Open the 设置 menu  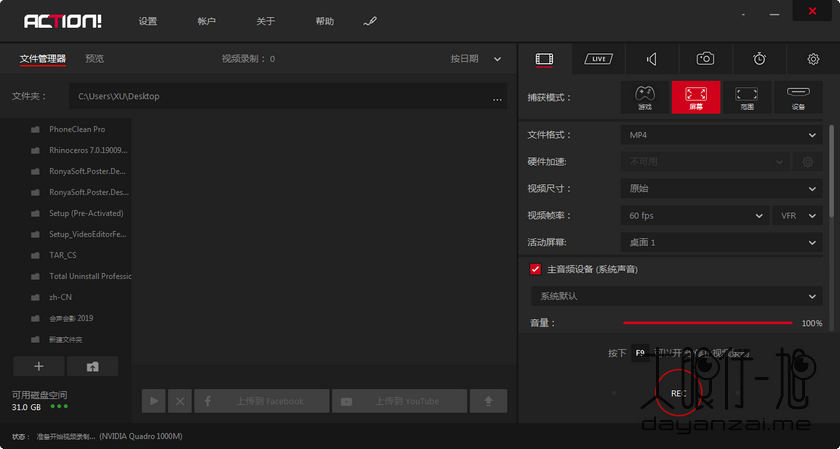[x=148, y=21]
